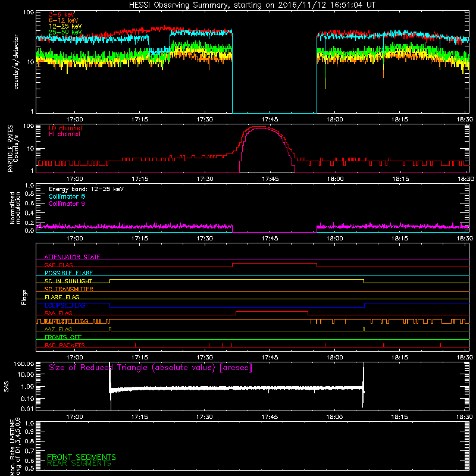Click the 17:45 tick label under the count-rate panel
The image size is (476, 476).
[270, 120]
